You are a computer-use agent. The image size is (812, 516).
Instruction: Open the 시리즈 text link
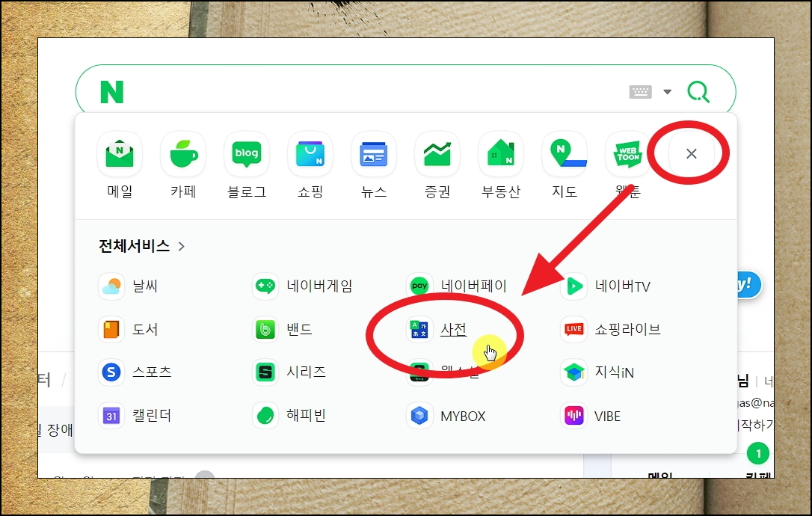click(x=306, y=372)
